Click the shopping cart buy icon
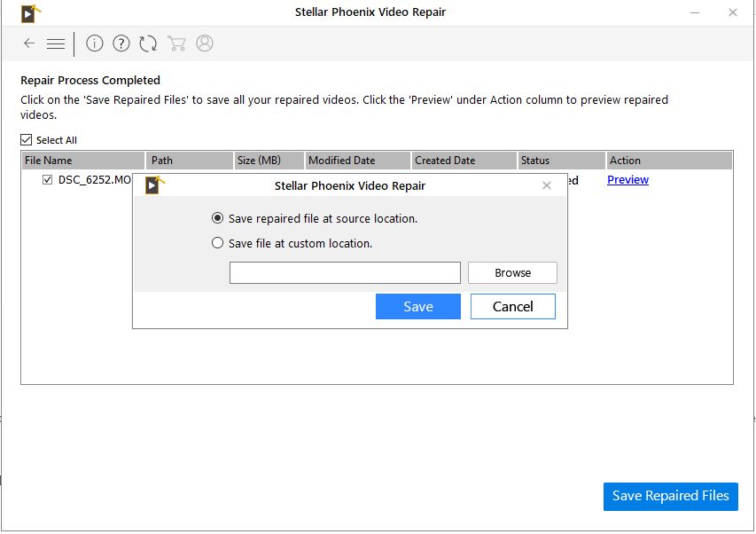This screenshot has width=756, height=534. click(x=176, y=43)
